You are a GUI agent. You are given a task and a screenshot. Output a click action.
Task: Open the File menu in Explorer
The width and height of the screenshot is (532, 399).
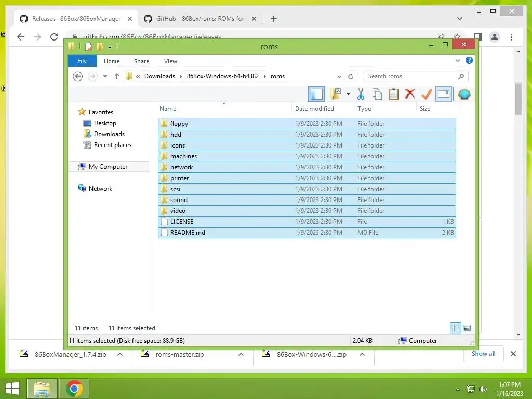[x=82, y=61]
